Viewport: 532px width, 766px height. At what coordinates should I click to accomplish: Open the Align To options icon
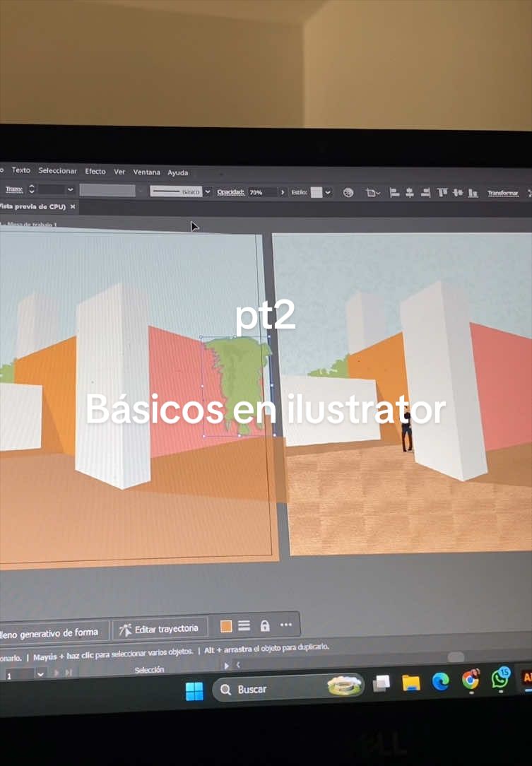point(373,193)
